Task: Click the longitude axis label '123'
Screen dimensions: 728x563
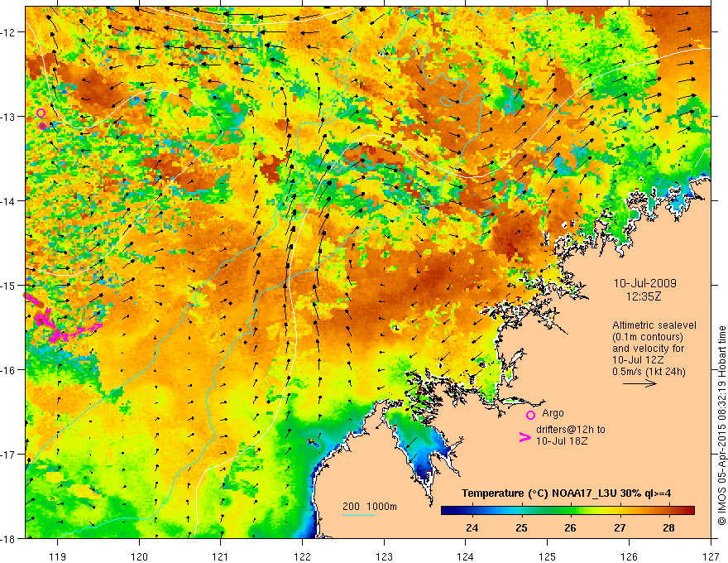Action: coord(384,556)
